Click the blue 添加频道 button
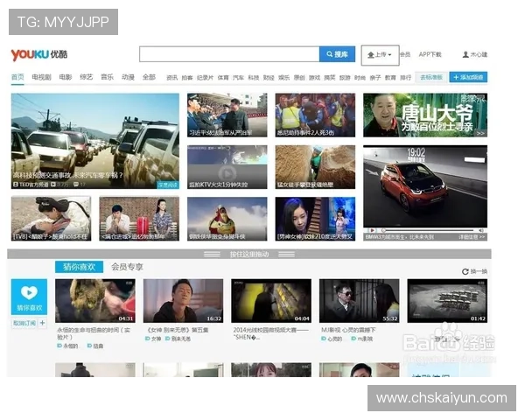The height and width of the screenshot is (420, 525). pos(468,77)
